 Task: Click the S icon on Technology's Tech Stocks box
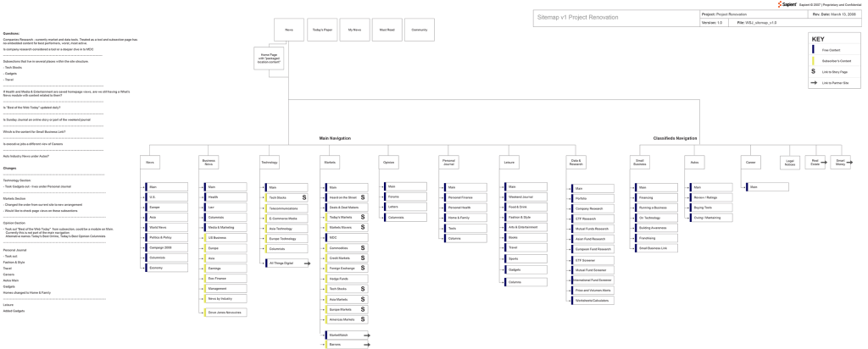click(304, 197)
